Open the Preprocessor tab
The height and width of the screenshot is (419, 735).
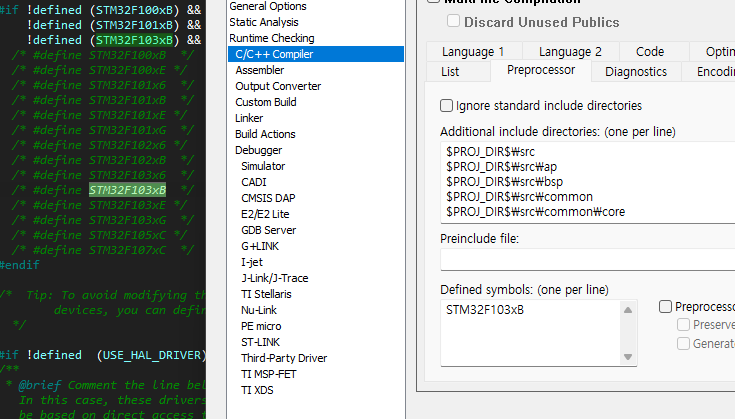[541, 70]
